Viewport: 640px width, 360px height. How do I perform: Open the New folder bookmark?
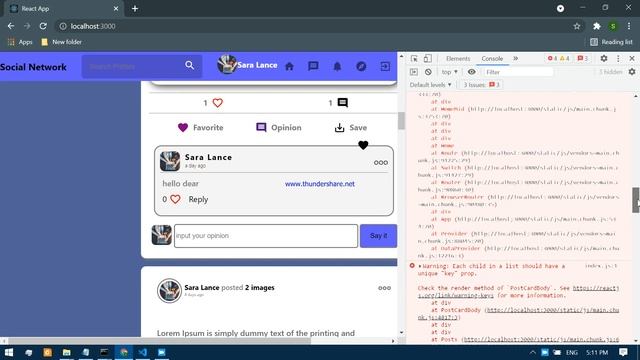61,42
